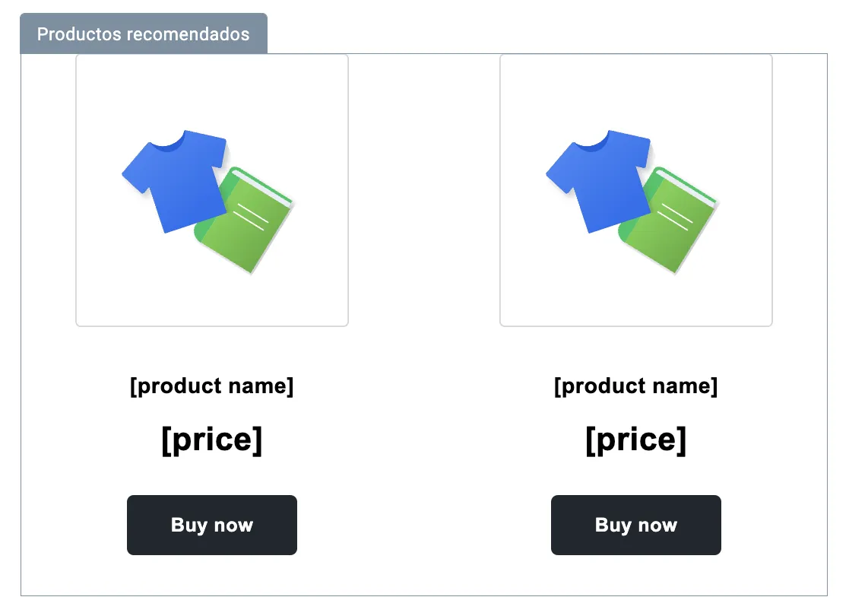Screen dimensions: 868x616
Task: Select the Productos recomendados tab label
Action: click(x=144, y=33)
